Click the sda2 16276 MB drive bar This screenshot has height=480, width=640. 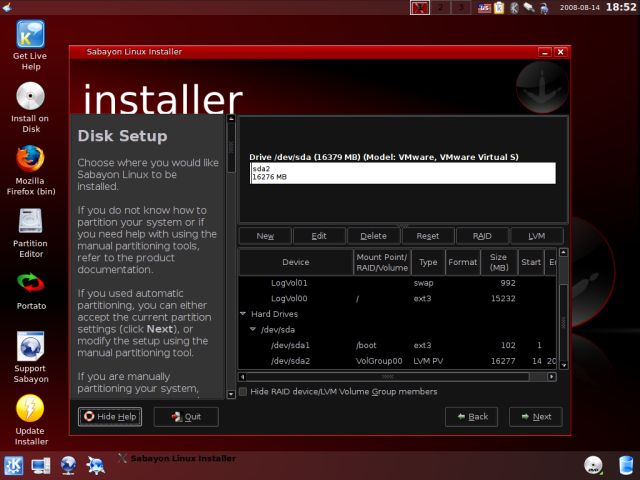click(x=403, y=173)
